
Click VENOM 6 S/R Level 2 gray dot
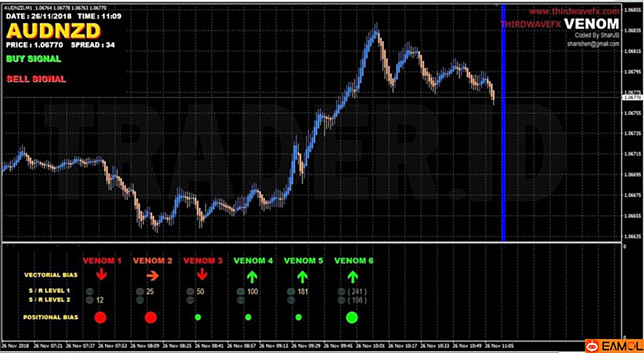(x=341, y=300)
